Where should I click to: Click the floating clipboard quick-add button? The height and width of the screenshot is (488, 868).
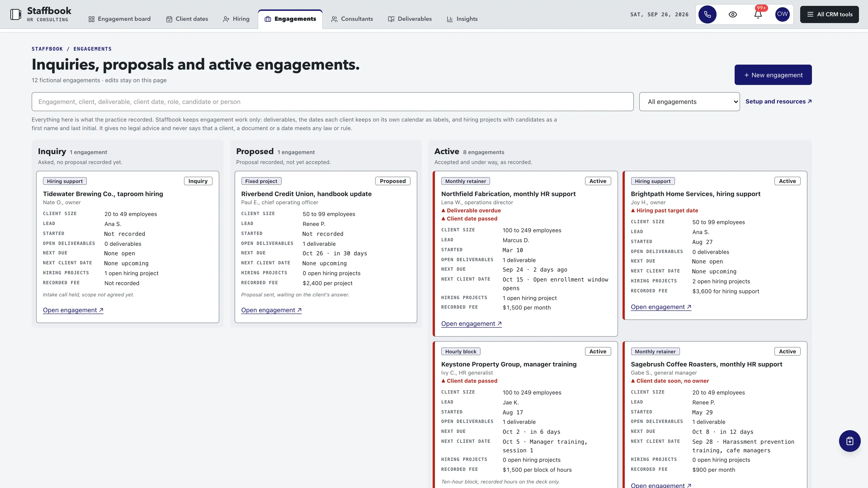click(849, 441)
